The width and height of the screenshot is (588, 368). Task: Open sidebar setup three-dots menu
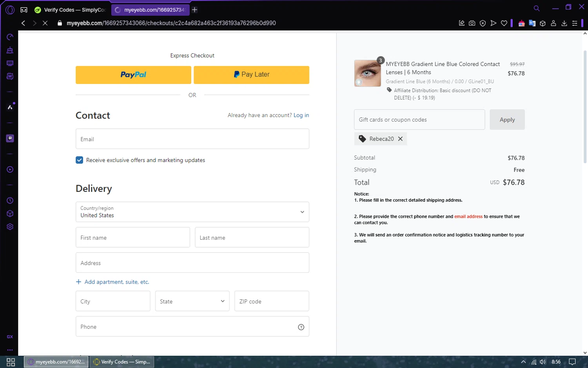(x=10, y=350)
